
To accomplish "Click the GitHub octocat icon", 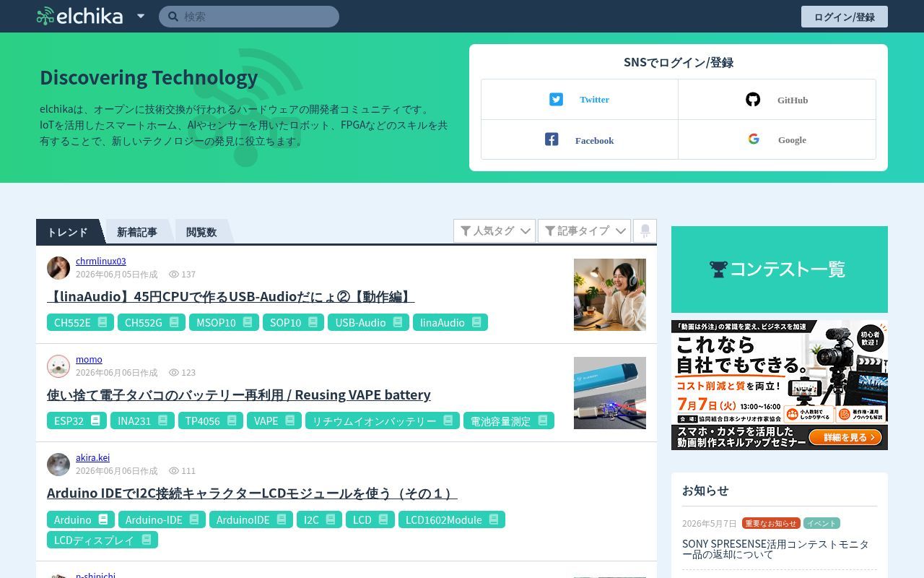I will click(x=753, y=100).
